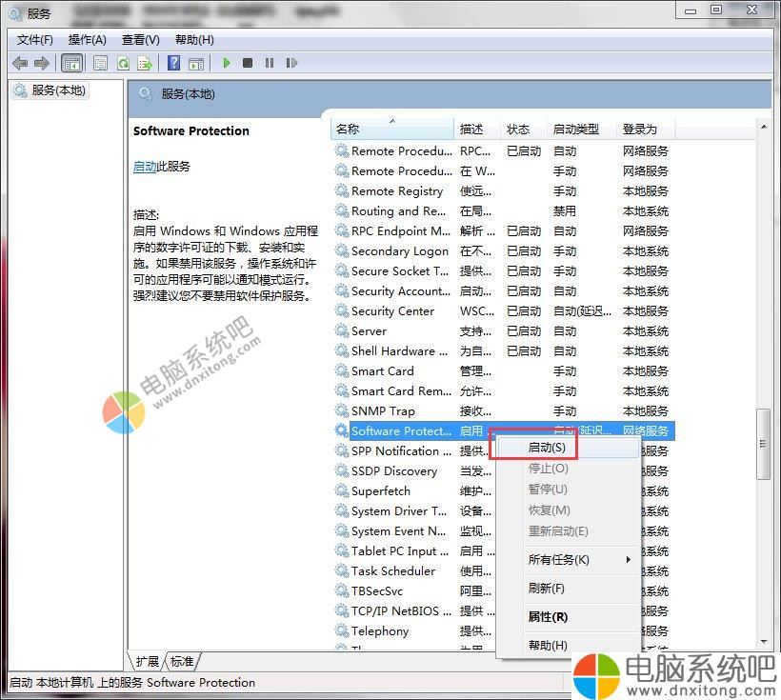The height and width of the screenshot is (700, 781).
Task: Choose 属性(R) in the context menu
Action: point(569,617)
